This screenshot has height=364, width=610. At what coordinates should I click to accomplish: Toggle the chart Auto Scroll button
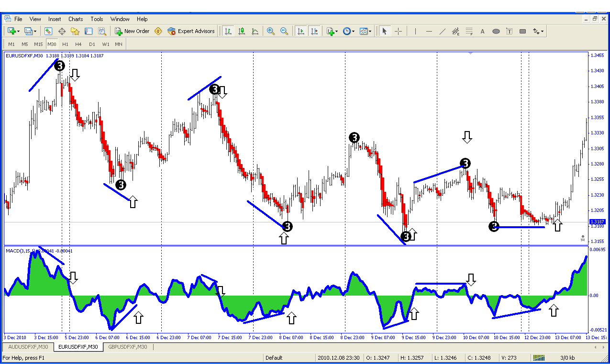tap(301, 31)
